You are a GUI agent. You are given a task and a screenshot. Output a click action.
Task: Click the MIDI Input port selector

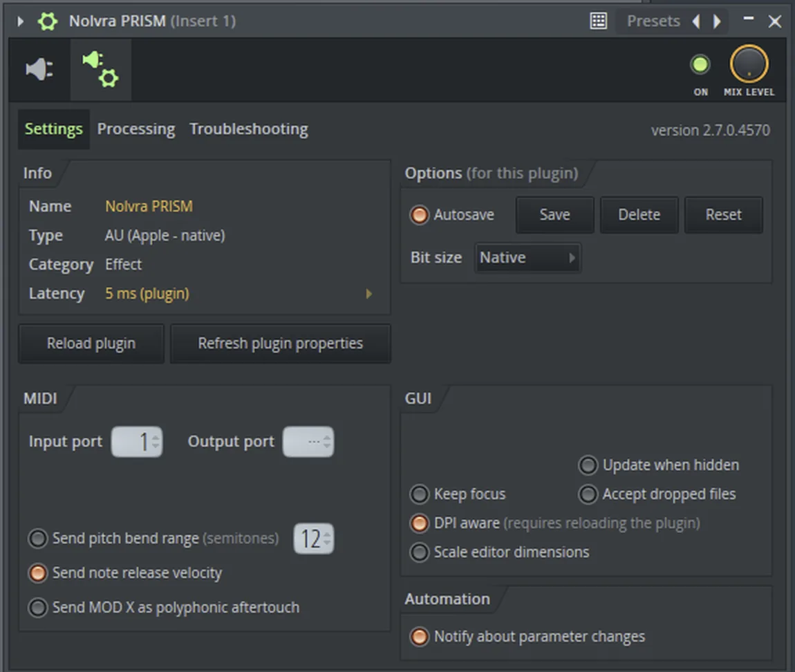137,442
